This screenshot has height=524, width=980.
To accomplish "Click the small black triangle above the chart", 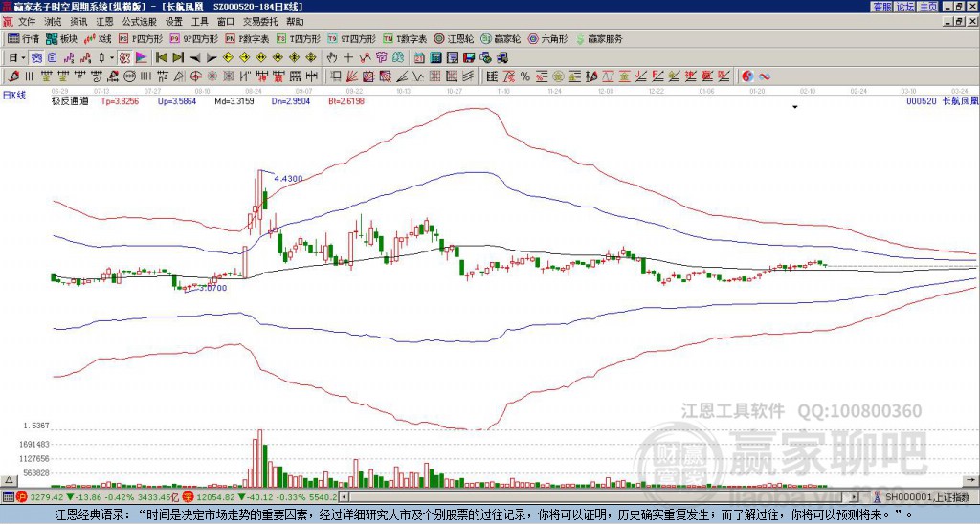I will (795, 108).
